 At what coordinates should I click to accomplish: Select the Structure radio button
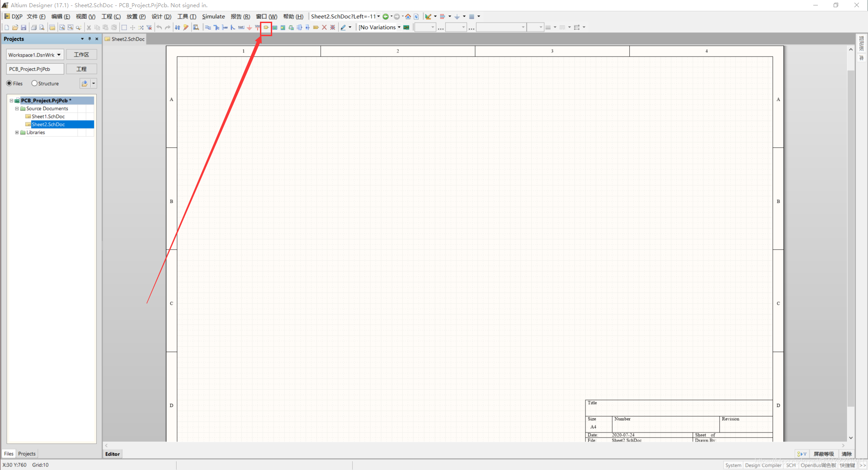[x=34, y=83]
